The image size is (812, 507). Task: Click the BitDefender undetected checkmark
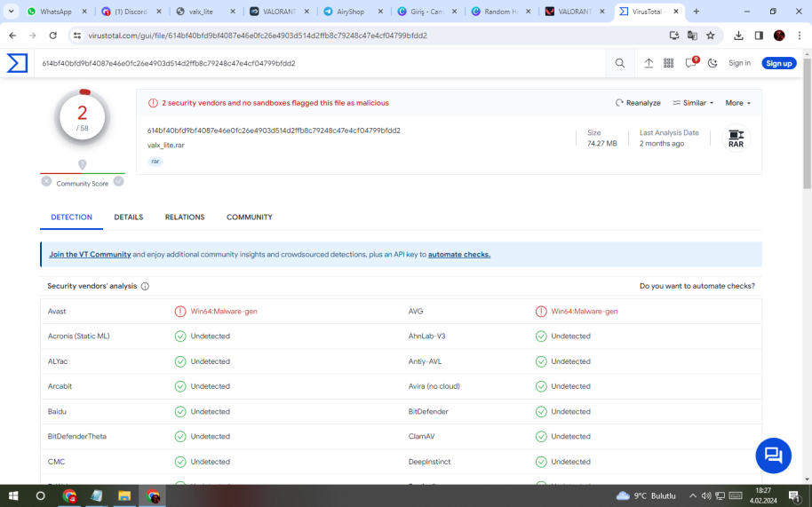[541, 412]
